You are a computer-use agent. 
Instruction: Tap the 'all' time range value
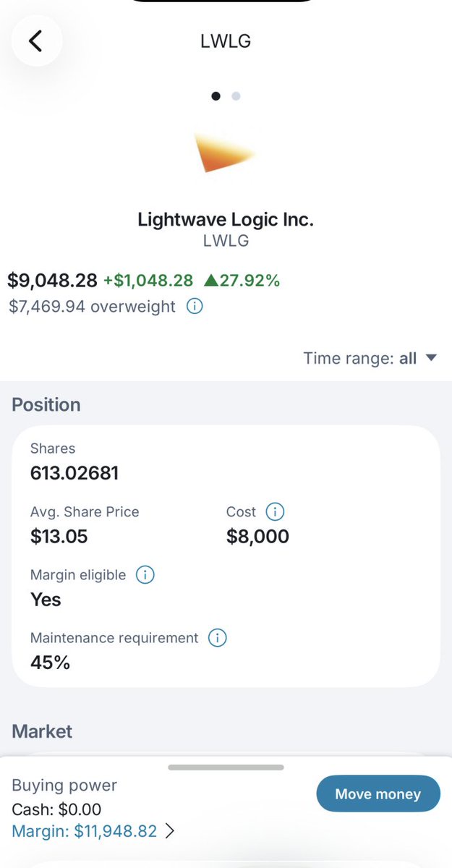tap(408, 358)
